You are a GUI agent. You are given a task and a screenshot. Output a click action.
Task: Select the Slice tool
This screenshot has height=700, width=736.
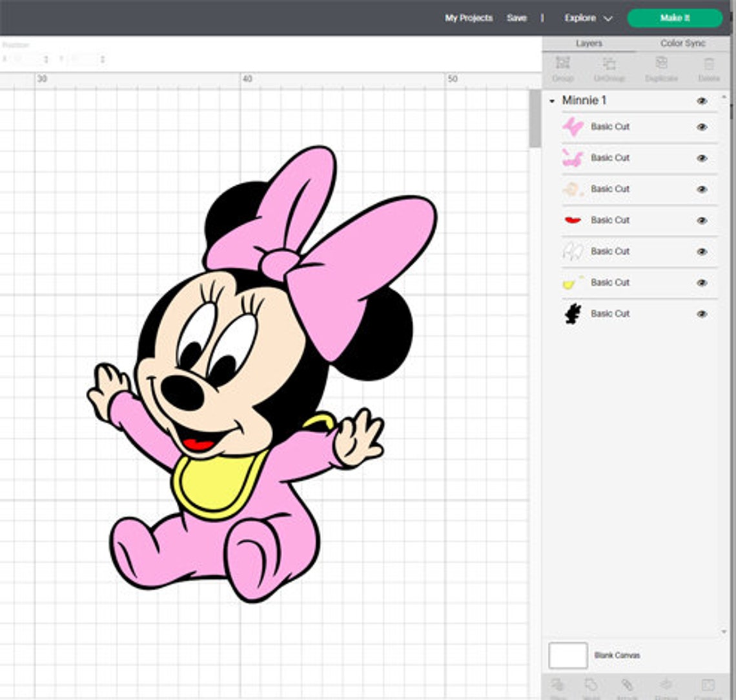pyautogui.click(x=557, y=685)
